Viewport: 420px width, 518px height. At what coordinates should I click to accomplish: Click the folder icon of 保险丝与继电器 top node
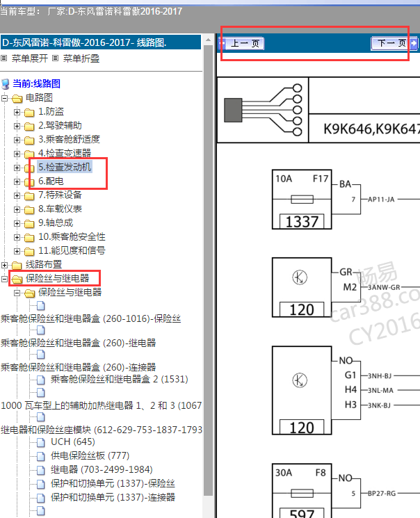[x=17, y=279]
